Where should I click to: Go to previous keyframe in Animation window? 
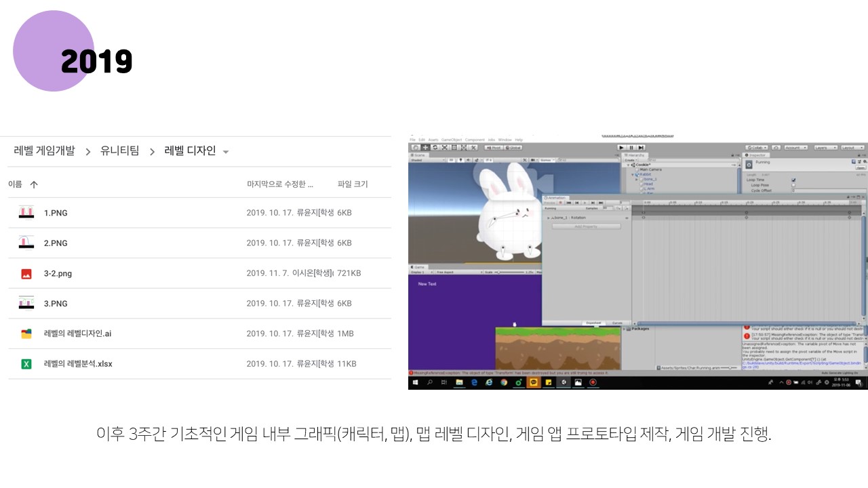(x=577, y=203)
